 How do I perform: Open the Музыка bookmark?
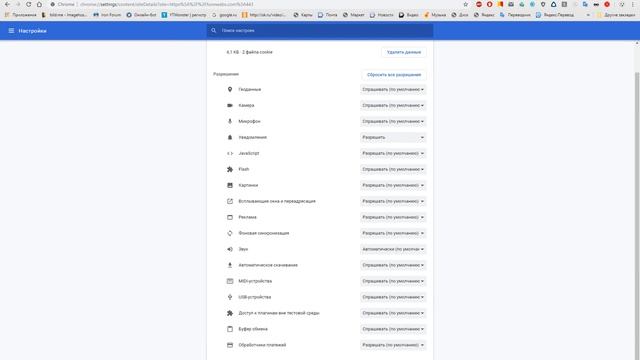(x=435, y=15)
